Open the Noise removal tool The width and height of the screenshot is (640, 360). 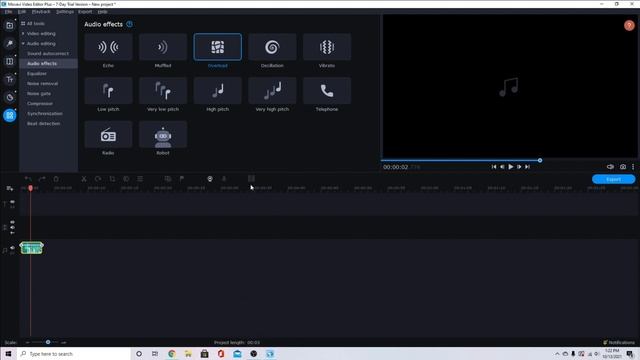42,84
